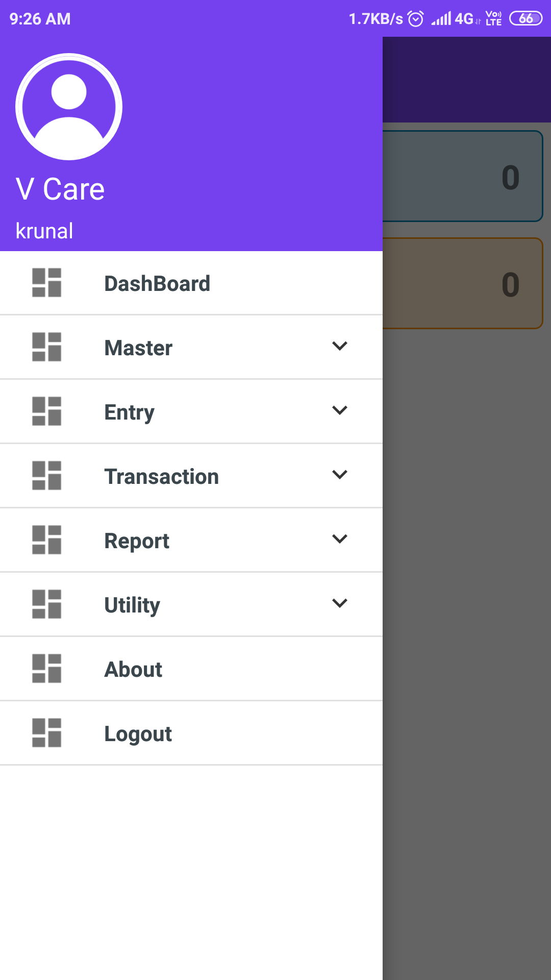Expand the Master submenu chevron
Image resolution: width=551 pixels, height=980 pixels.
pos(340,346)
